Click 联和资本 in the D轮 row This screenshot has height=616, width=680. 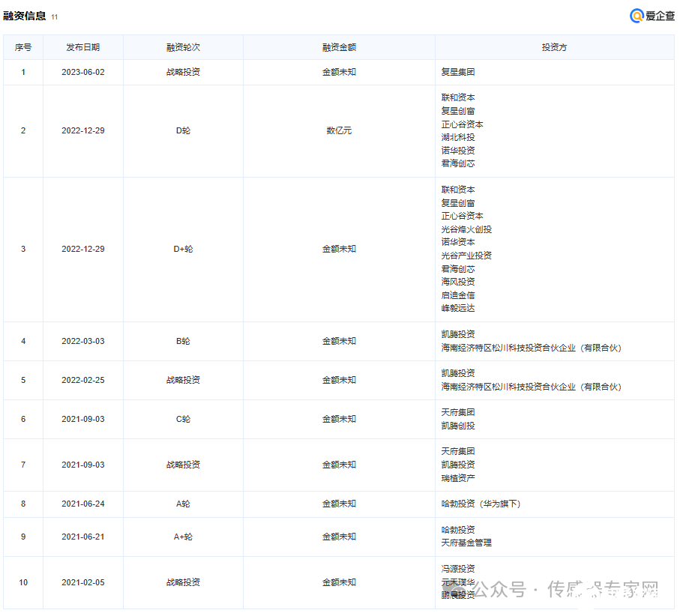click(458, 97)
